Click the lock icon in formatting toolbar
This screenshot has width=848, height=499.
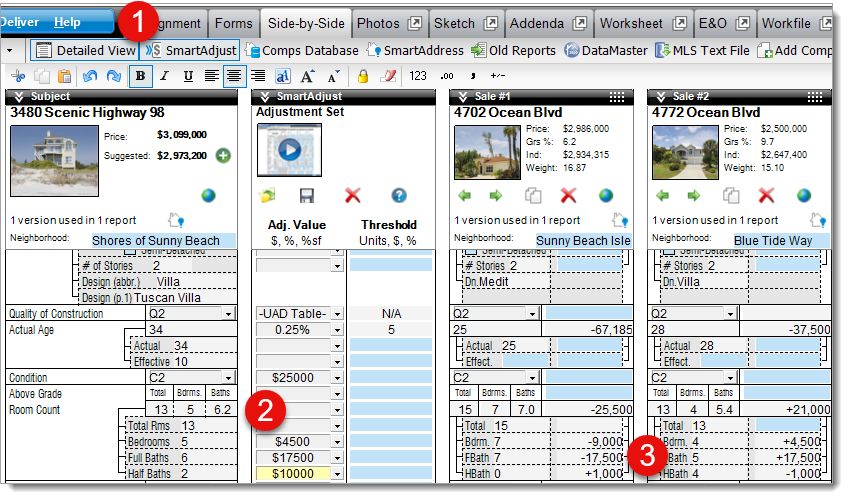click(363, 75)
